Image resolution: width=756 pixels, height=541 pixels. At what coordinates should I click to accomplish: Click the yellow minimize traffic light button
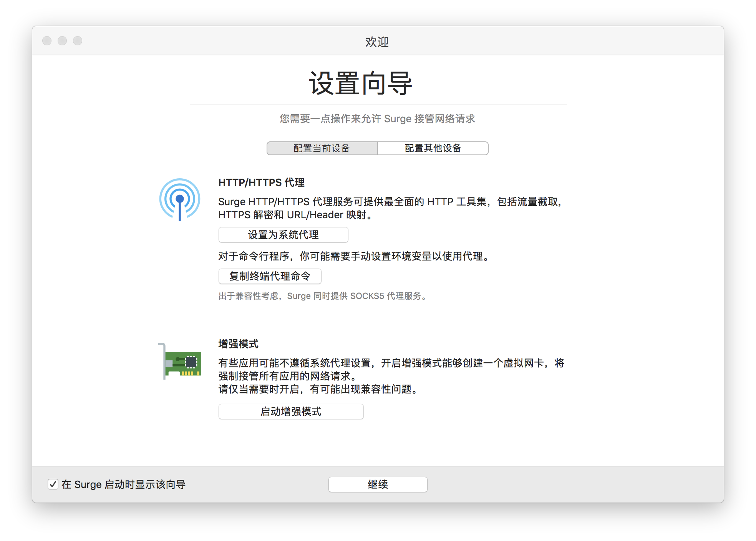(x=62, y=41)
